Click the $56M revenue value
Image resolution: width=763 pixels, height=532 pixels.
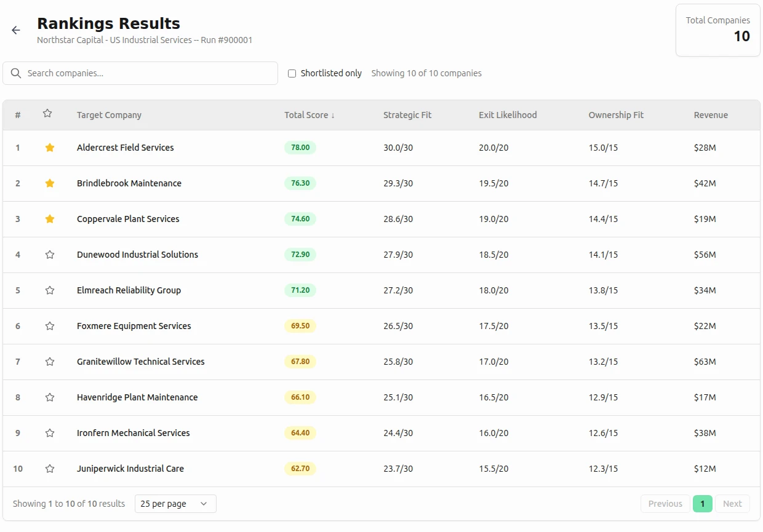pyautogui.click(x=705, y=255)
